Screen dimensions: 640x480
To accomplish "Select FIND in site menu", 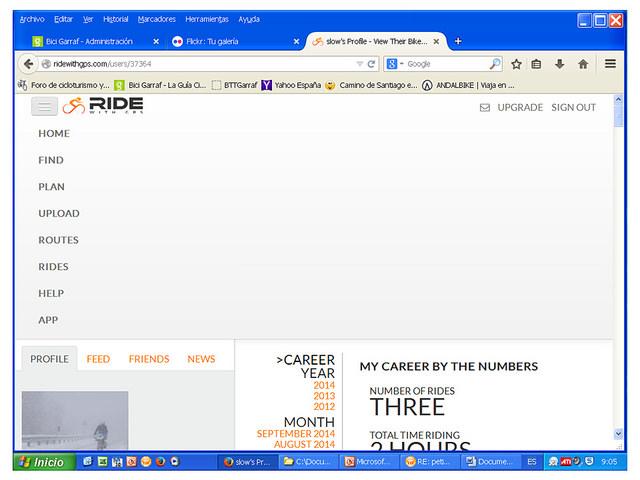I will (51, 160).
